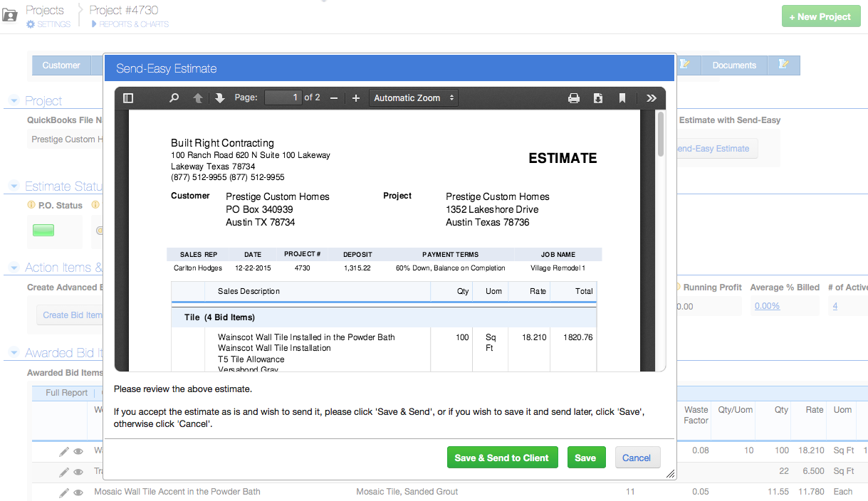Collapse the Awarded Bid Items section

[14, 353]
